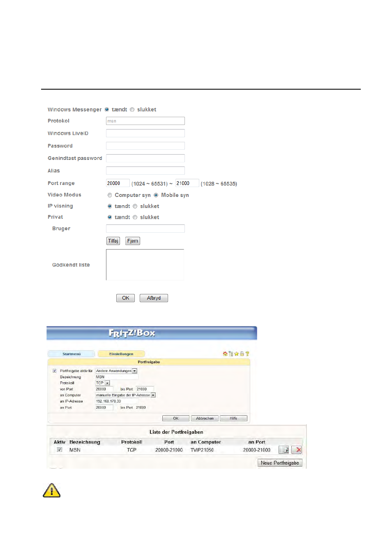
Task: Open the TCP protocol dropdown
Action: 103,383
